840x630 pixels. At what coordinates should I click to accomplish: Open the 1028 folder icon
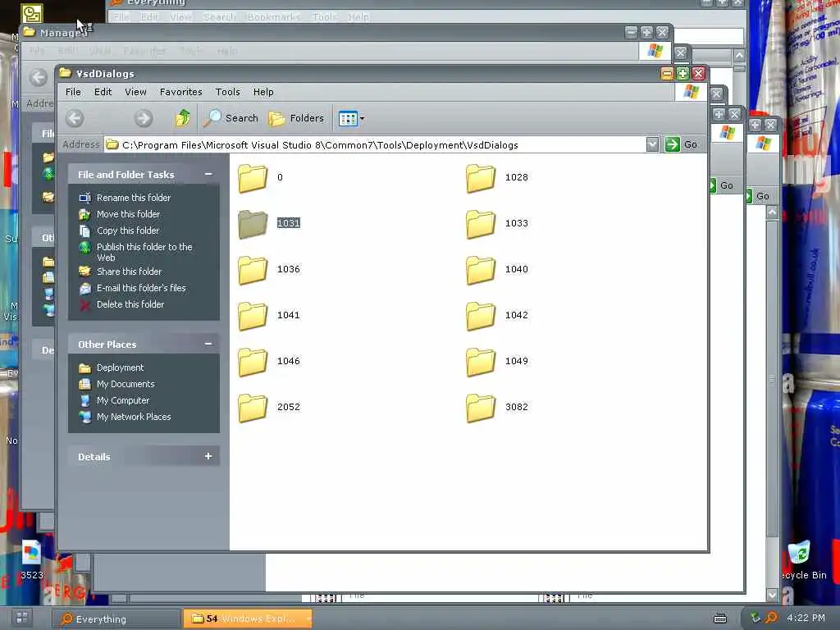[481, 178]
